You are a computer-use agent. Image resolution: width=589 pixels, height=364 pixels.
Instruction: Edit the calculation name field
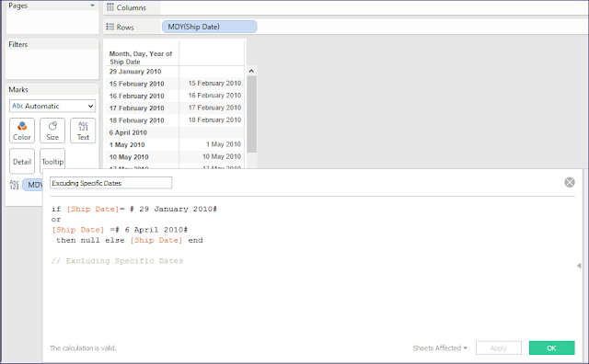110,183
